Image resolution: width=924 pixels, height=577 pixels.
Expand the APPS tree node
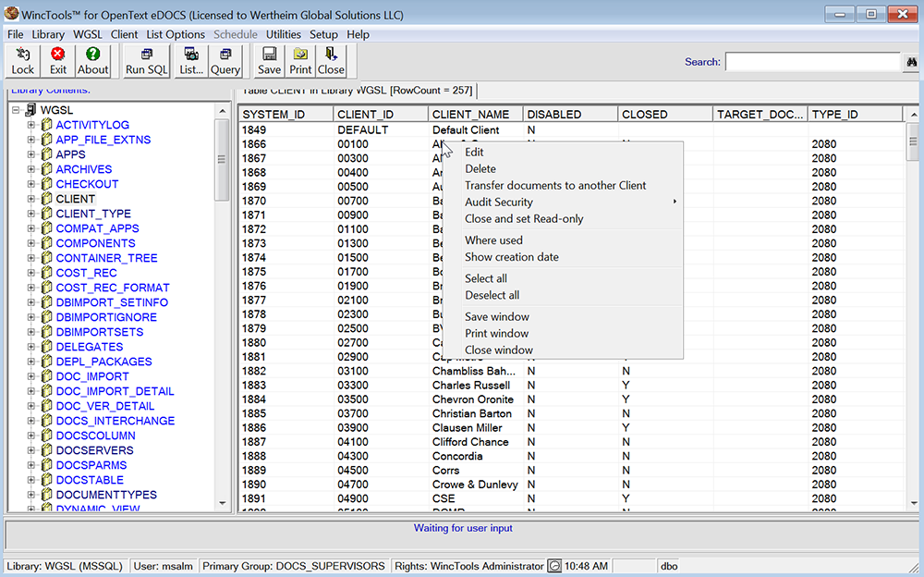pos(31,154)
